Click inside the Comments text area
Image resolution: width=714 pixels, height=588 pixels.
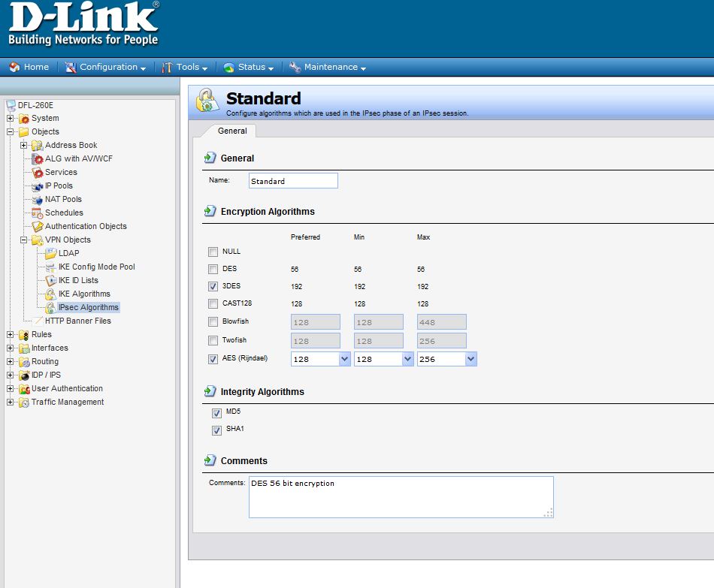[x=401, y=496]
